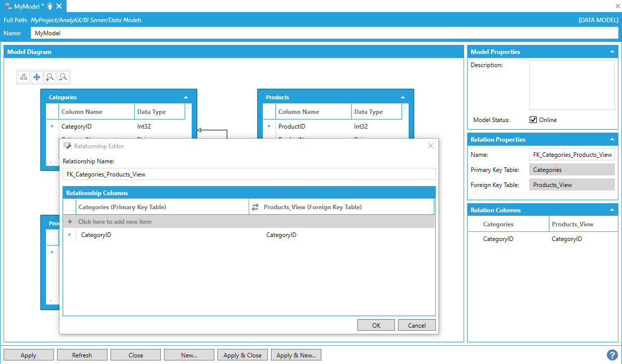Click 'Click here to add new item' row
Viewport: 622px width, 364px height.
(115, 222)
